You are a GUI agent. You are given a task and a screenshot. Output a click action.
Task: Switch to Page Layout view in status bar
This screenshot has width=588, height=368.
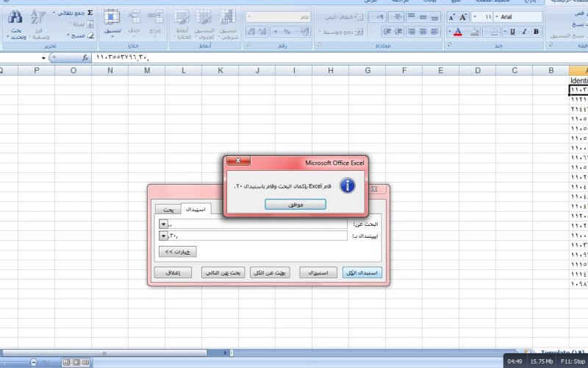[x=76, y=362]
